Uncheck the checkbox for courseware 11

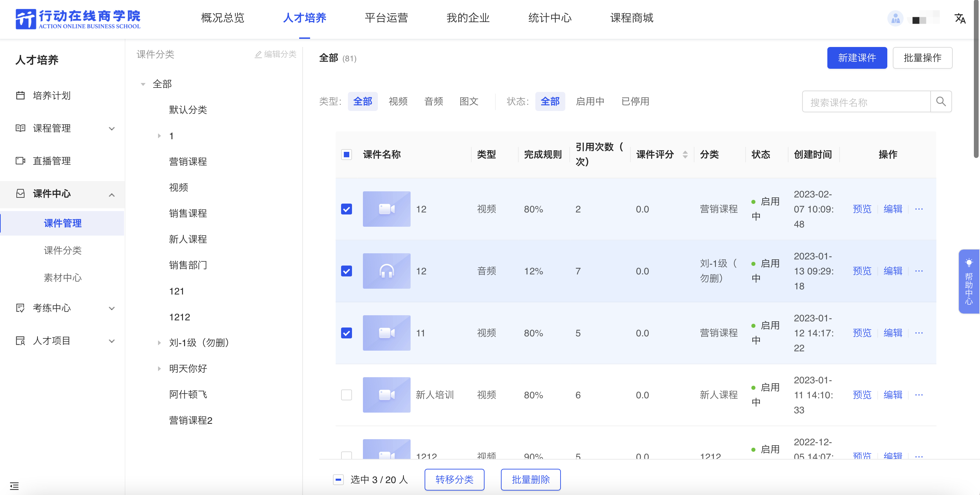(346, 333)
